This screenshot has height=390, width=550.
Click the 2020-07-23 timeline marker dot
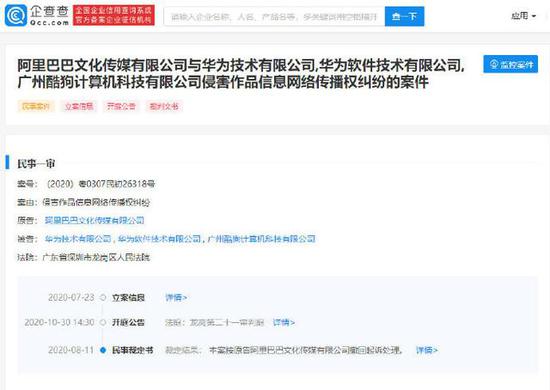click(x=103, y=297)
